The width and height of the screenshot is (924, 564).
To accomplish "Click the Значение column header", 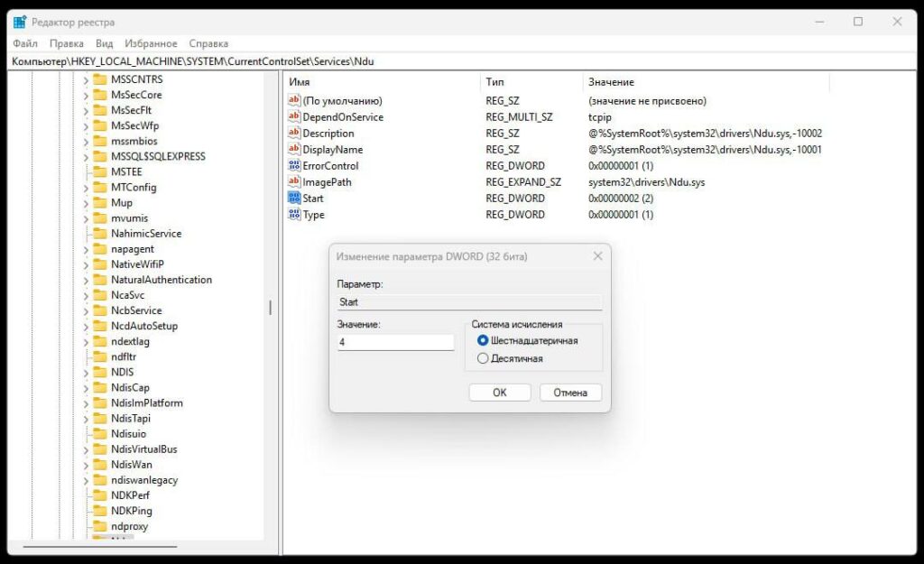I will [706, 82].
